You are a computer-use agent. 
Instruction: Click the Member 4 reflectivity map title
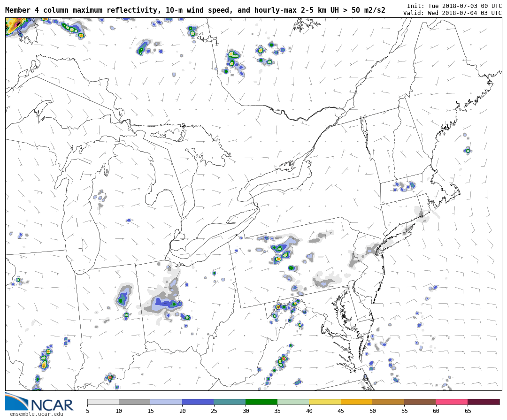[x=195, y=10]
